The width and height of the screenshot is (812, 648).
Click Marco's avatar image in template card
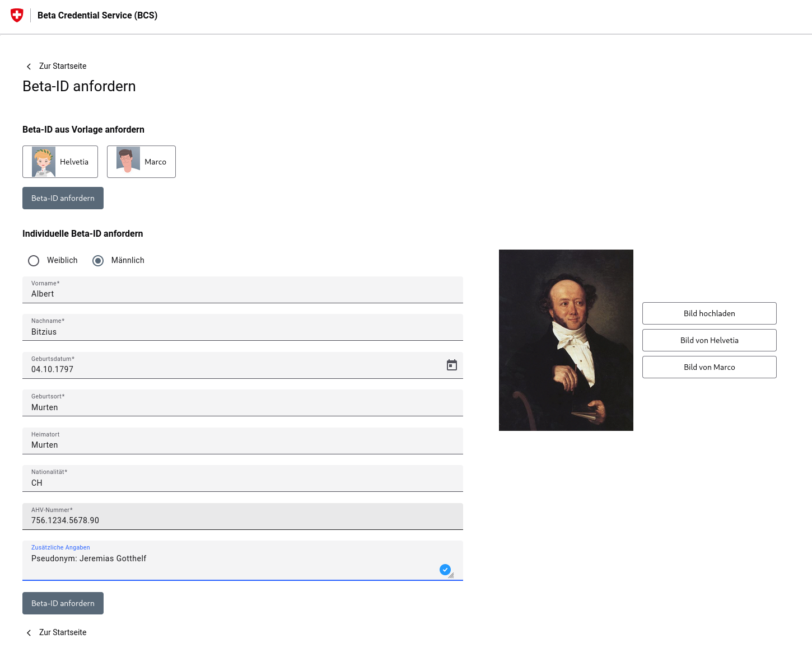coord(128,160)
